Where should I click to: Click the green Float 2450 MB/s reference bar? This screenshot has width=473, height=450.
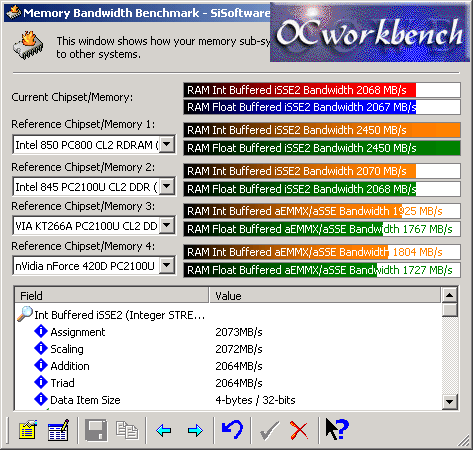pos(322,148)
